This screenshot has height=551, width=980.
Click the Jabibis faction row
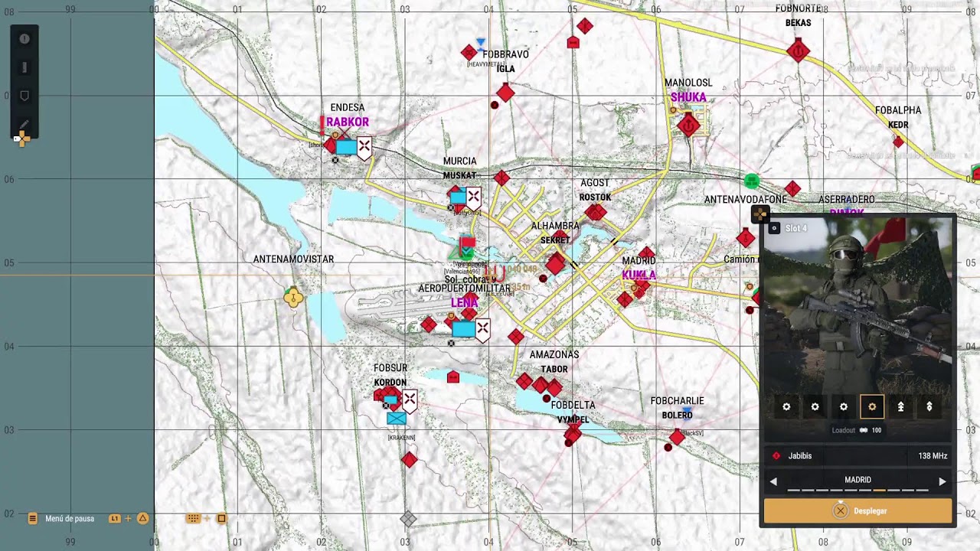857,456
